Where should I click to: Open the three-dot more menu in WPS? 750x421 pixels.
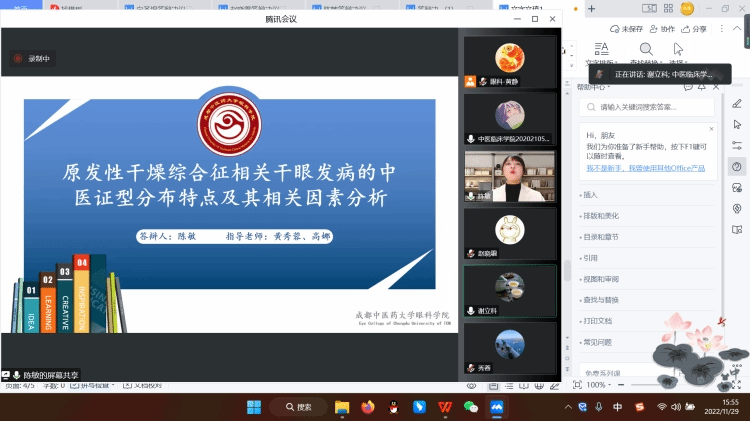pyautogui.click(x=722, y=29)
